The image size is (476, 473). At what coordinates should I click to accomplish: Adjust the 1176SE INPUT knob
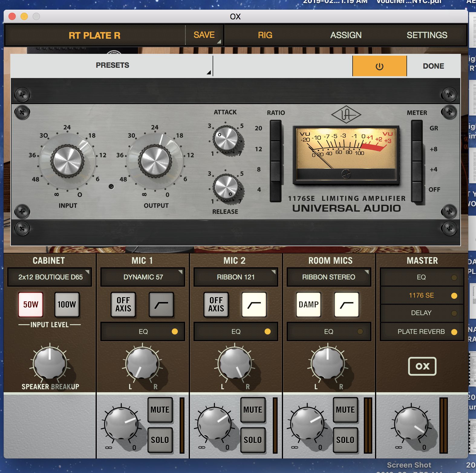[67, 161]
